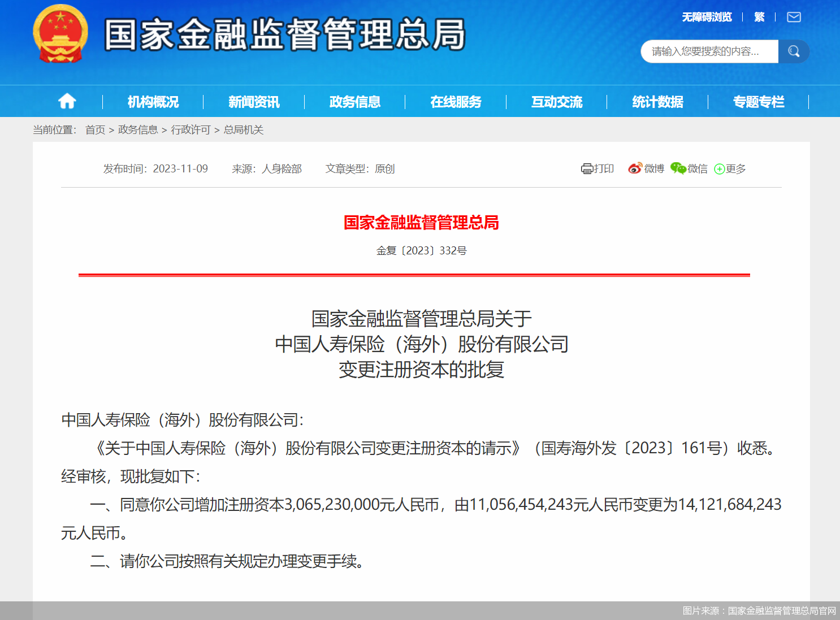This screenshot has height=620, width=840.
Task: Share via the Weibo icon
Action: (x=635, y=168)
